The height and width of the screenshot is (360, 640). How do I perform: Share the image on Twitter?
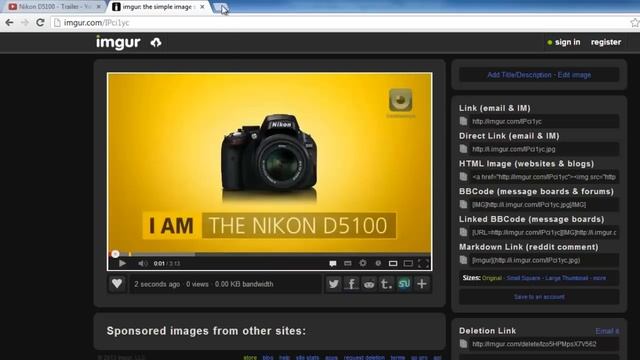tap(333, 284)
